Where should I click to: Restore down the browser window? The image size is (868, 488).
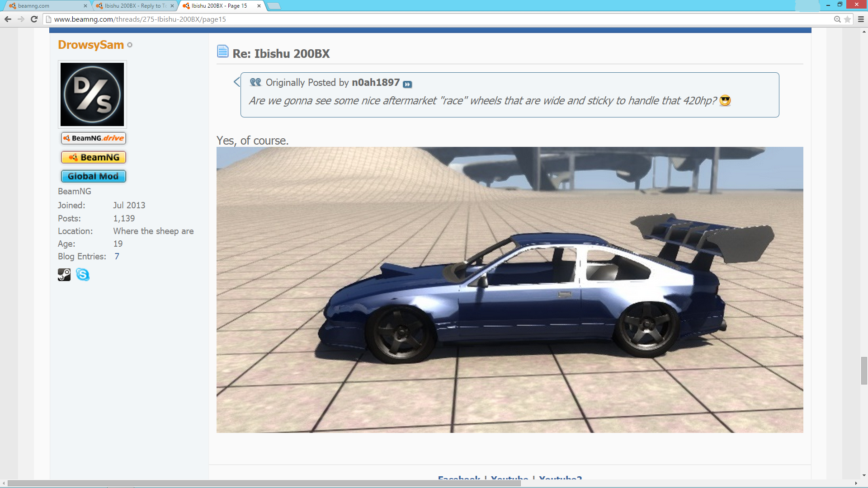840,5
